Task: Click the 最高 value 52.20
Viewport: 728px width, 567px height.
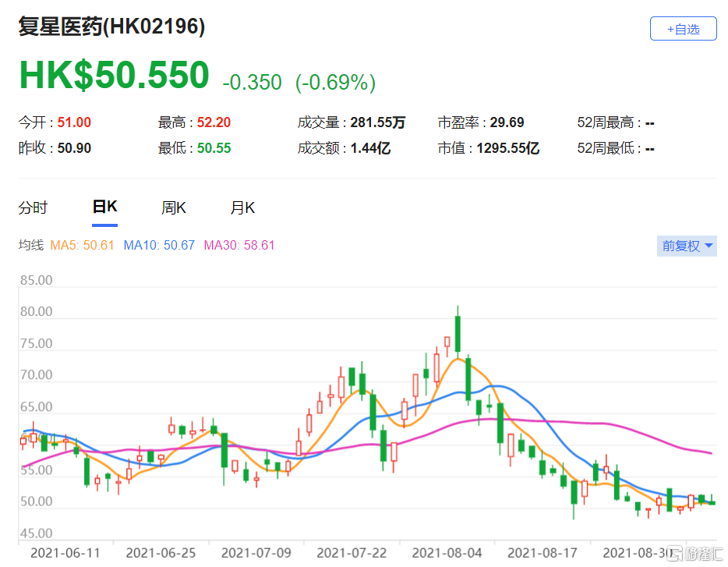Action: (x=214, y=122)
